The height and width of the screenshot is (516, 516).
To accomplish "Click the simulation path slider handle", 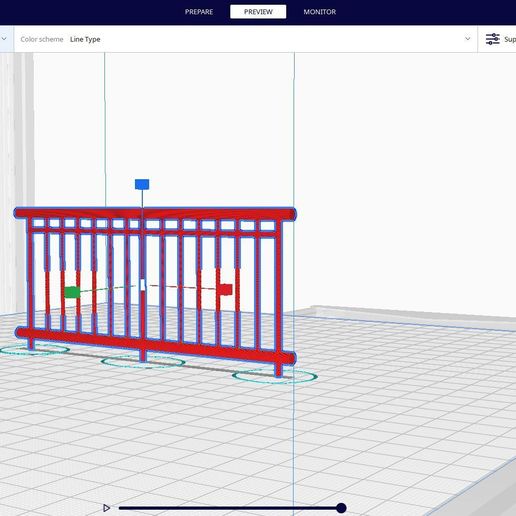I will point(341,508).
